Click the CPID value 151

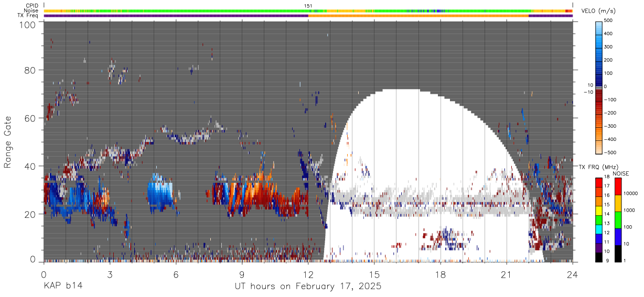click(308, 5)
